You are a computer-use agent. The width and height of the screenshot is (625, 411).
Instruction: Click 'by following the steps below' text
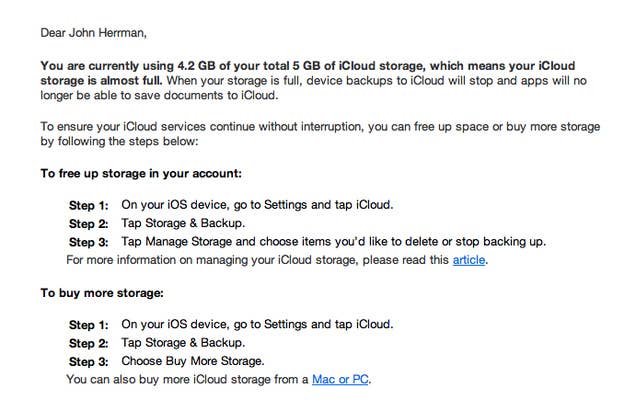(x=119, y=142)
